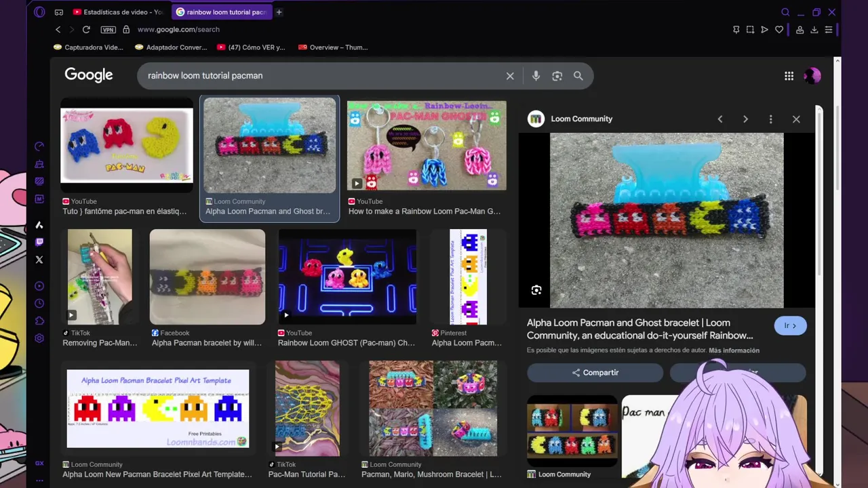
Task: Open a new tab with plus button
Action: coord(279,12)
